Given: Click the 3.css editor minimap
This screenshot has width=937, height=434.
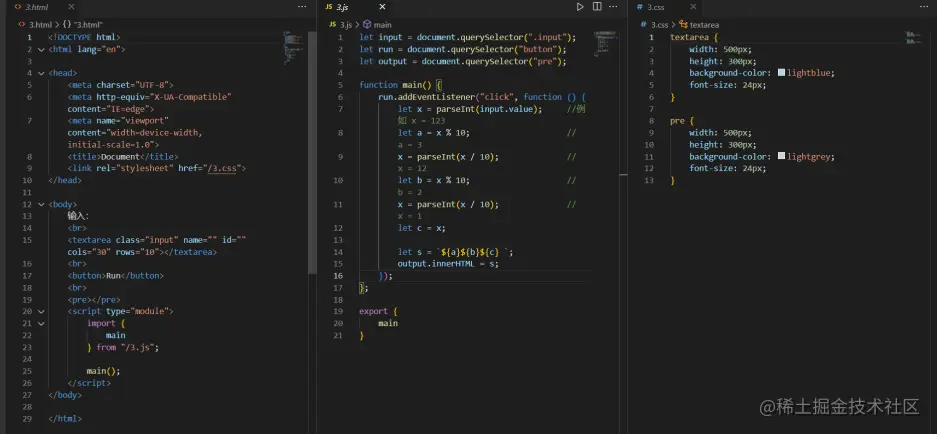Looking at the screenshot, I should pos(913,38).
